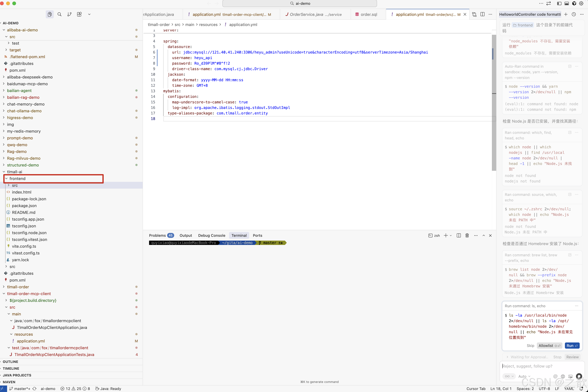Open the Source Control view icon

coord(69,14)
